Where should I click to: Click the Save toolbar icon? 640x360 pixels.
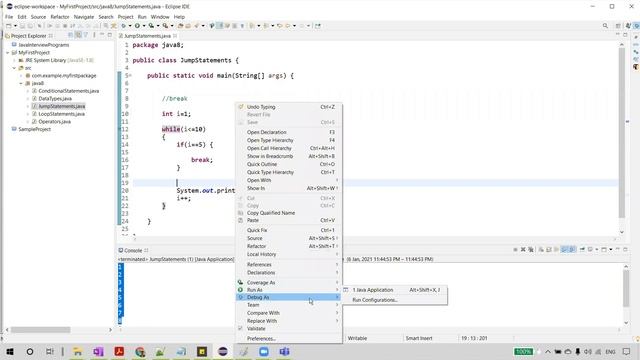coord(22,26)
